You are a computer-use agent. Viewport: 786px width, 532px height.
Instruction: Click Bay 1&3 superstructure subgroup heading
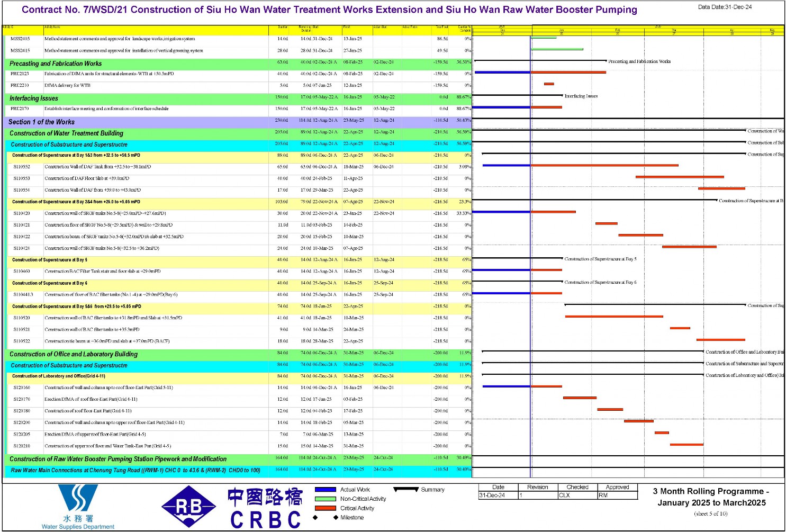coord(76,156)
